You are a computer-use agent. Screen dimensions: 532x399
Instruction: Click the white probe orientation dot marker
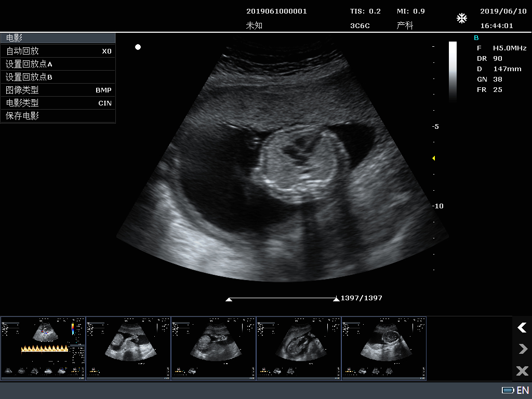138,47
